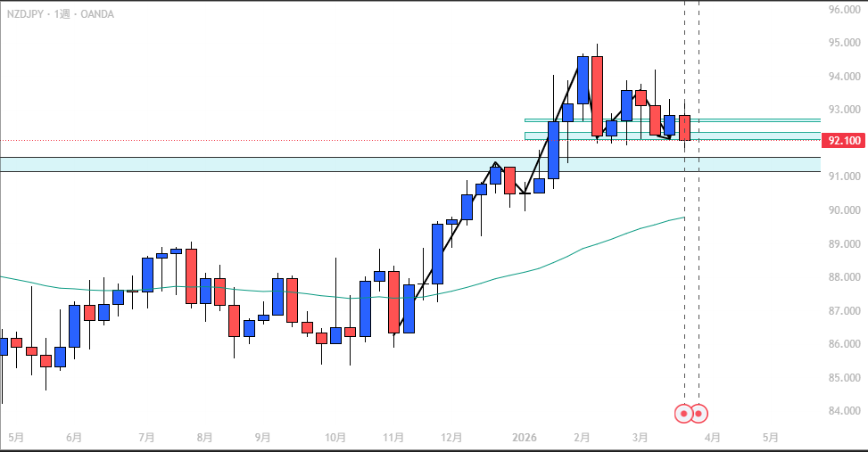This screenshot has width=868, height=452.
Task: Select the red 92.100 current price label
Action: [x=844, y=141]
